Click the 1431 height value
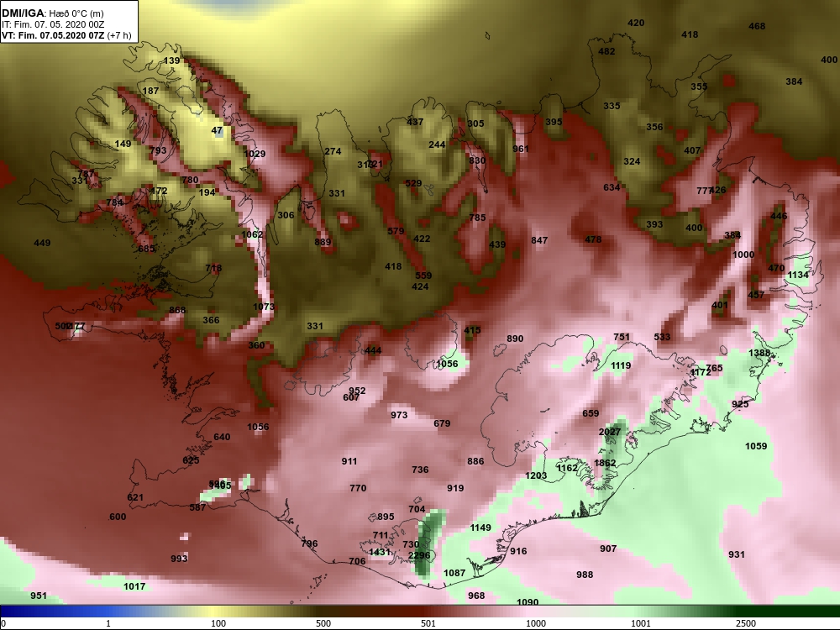840x630 pixels. pyautogui.click(x=380, y=552)
